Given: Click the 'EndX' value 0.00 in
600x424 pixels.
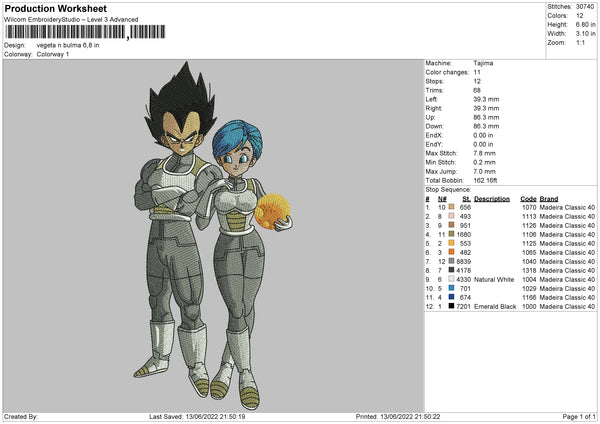Looking at the screenshot, I should (483, 135).
